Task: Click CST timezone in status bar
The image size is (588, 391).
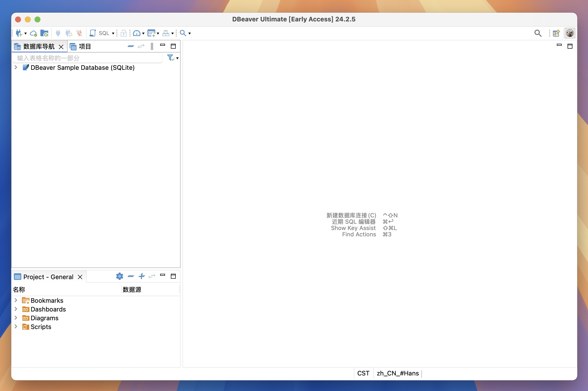Action: click(363, 373)
